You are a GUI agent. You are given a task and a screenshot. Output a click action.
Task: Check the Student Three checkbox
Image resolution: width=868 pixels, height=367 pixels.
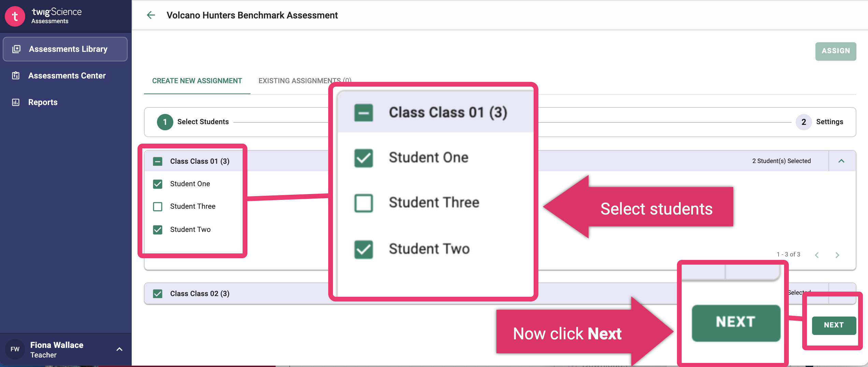(158, 206)
